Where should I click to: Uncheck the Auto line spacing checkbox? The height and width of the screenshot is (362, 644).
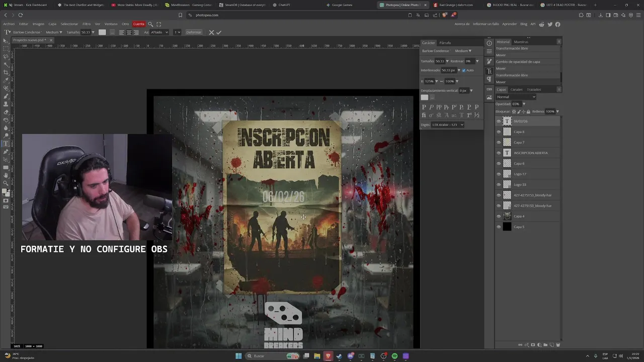point(464,70)
